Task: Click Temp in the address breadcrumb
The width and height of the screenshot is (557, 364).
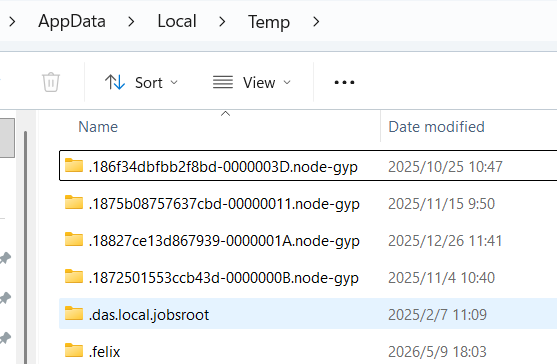Action: [269, 22]
